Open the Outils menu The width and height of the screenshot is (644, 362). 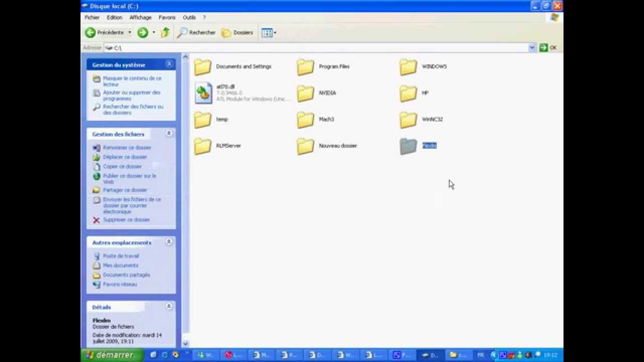(189, 18)
